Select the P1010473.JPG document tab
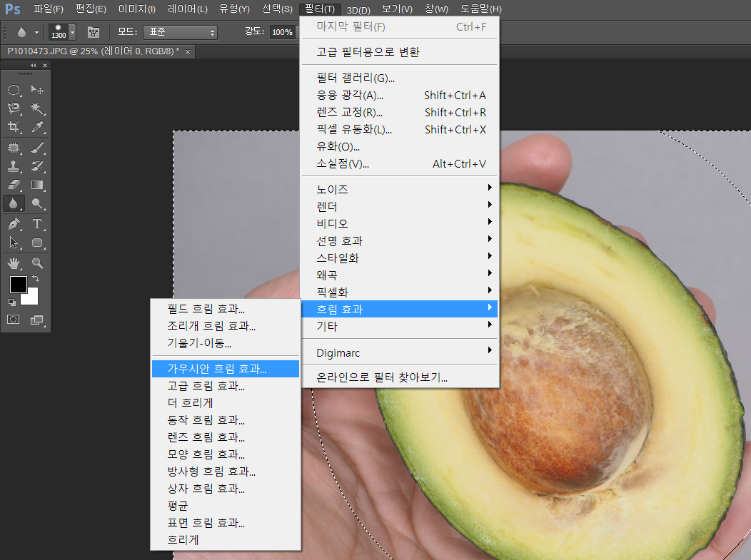 (x=94, y=51)
